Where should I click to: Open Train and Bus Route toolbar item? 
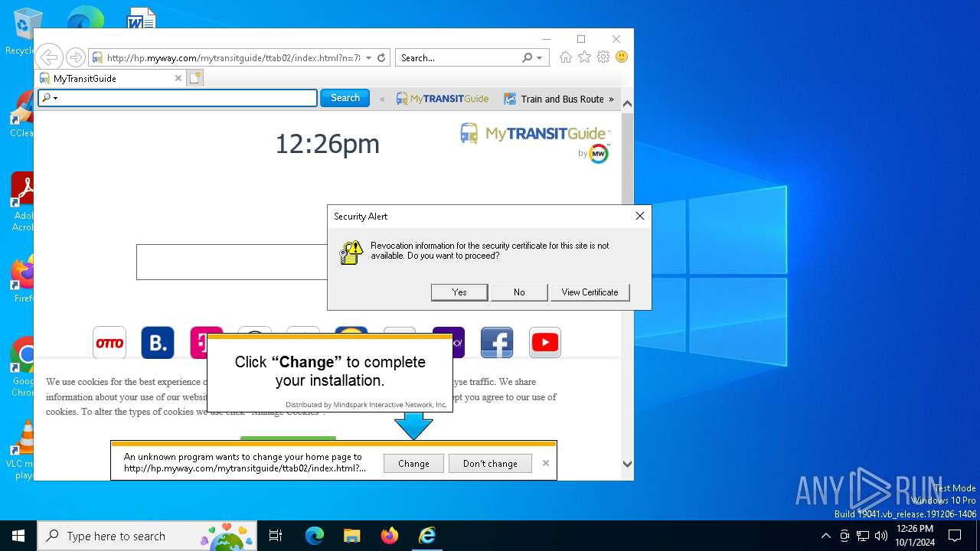coord(554,99)
